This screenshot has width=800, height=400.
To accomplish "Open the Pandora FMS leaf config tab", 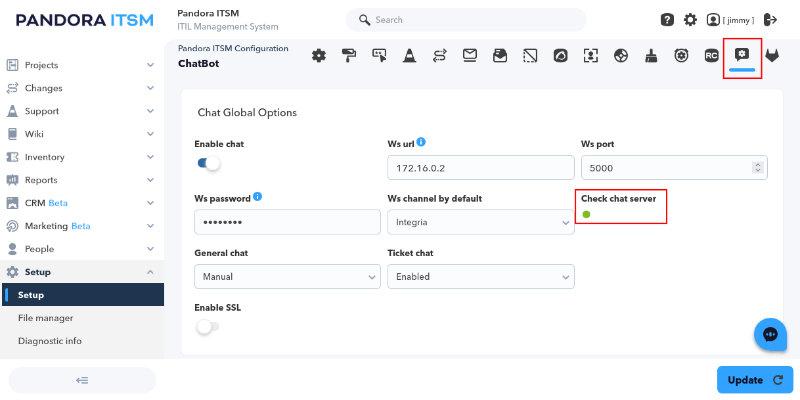I will pyautogui.click(x=560, y=56).
